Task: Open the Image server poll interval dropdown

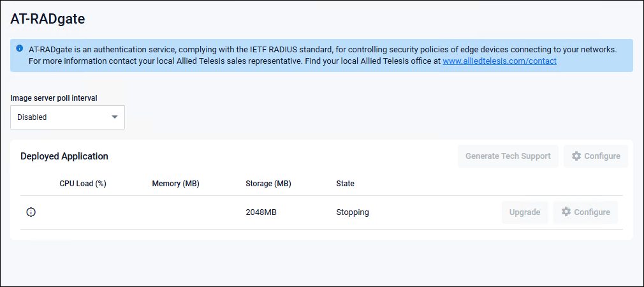Action: [x=67, y=117]
